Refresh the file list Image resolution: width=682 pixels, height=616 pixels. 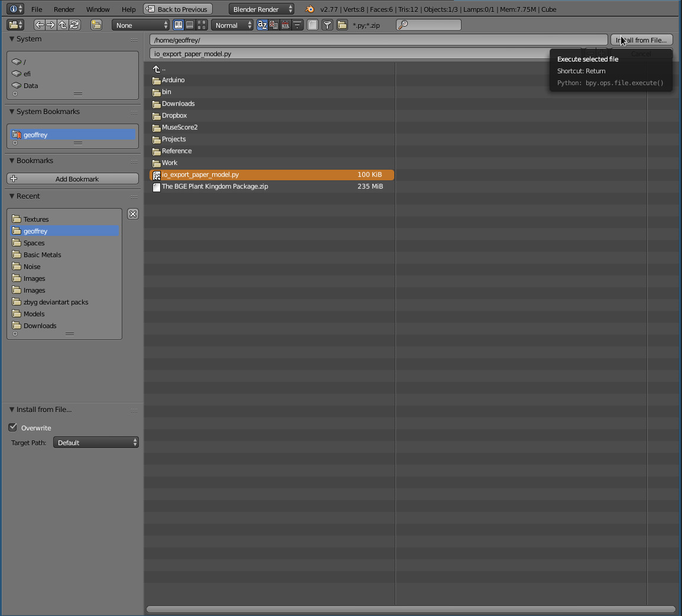coord(74,25)
